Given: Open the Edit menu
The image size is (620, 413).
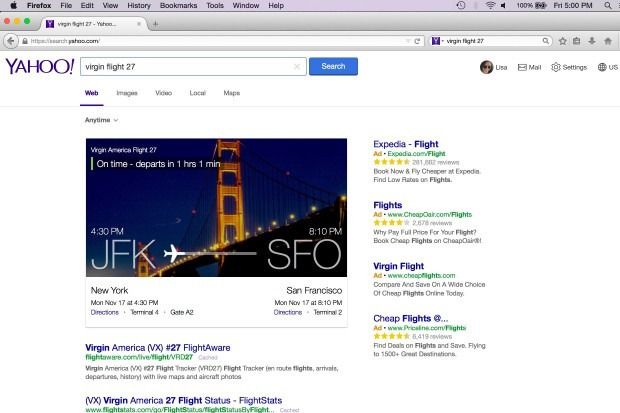Looking at the screenshot, I should (87, 6).
